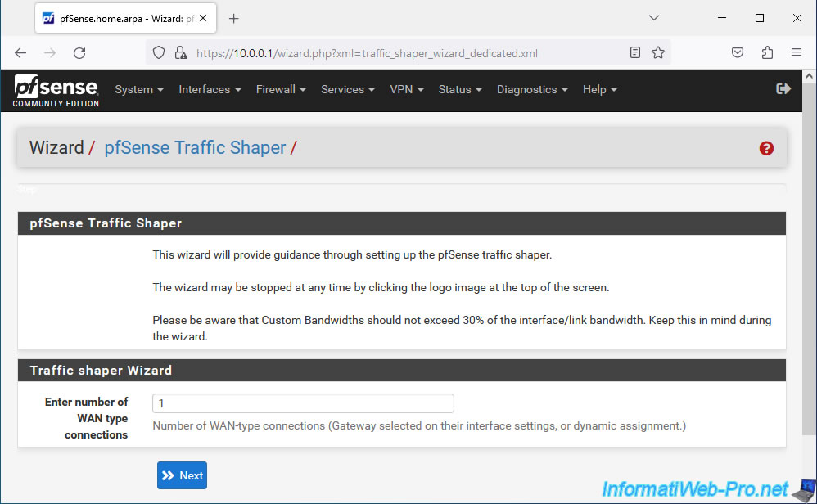Focus the number of WAN connections field

(303, 403)
